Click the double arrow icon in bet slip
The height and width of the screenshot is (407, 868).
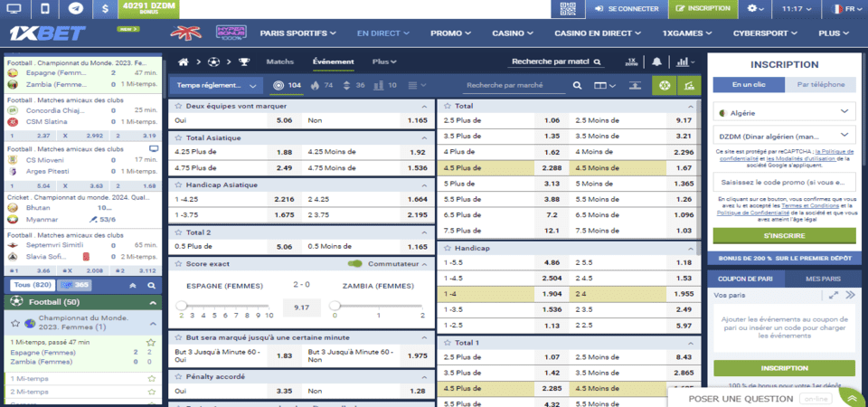(x=851, y=295)
